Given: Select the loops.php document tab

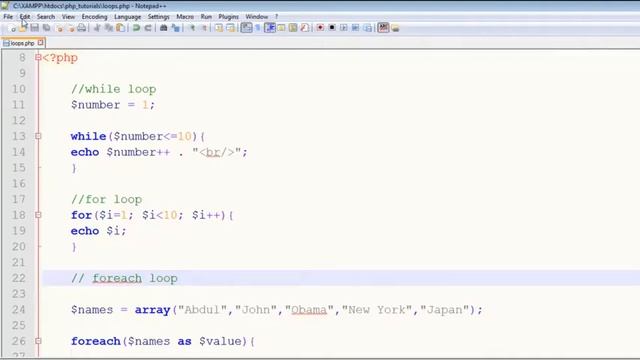Looking at the screenshot, I should [23, 43].
